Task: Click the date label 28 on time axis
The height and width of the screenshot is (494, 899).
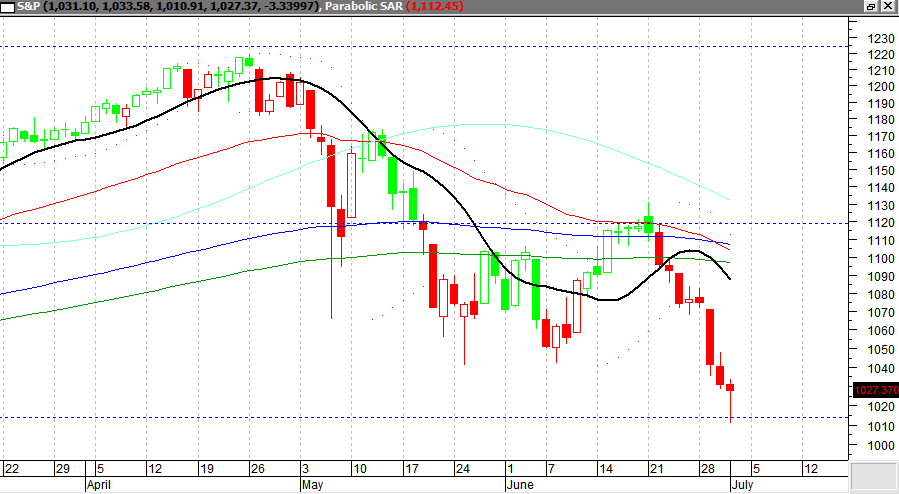Action: click(708, 469)
